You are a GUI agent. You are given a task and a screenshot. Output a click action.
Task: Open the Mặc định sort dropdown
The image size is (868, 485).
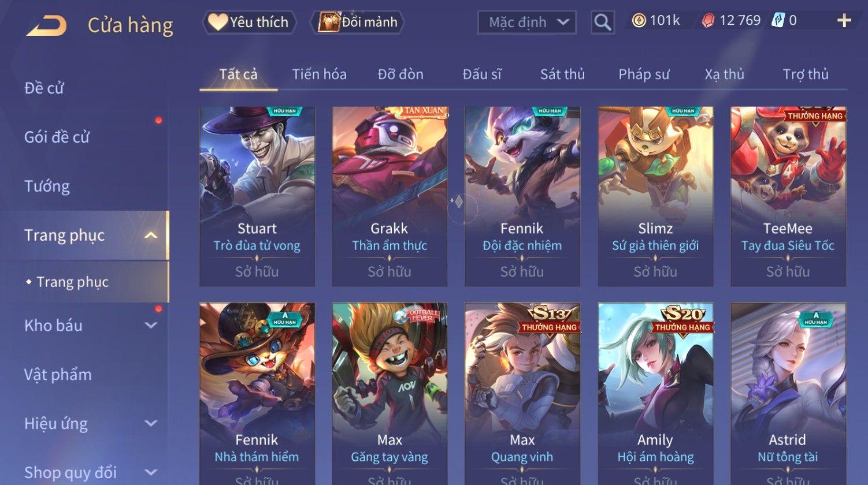(x=527, y=23)
